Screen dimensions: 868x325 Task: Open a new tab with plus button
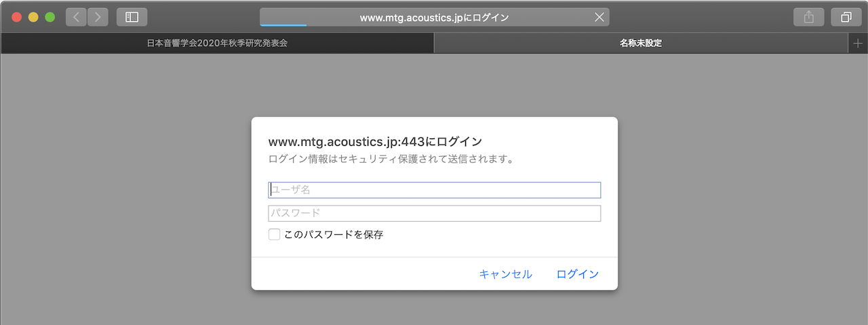[x=858, y=43]
